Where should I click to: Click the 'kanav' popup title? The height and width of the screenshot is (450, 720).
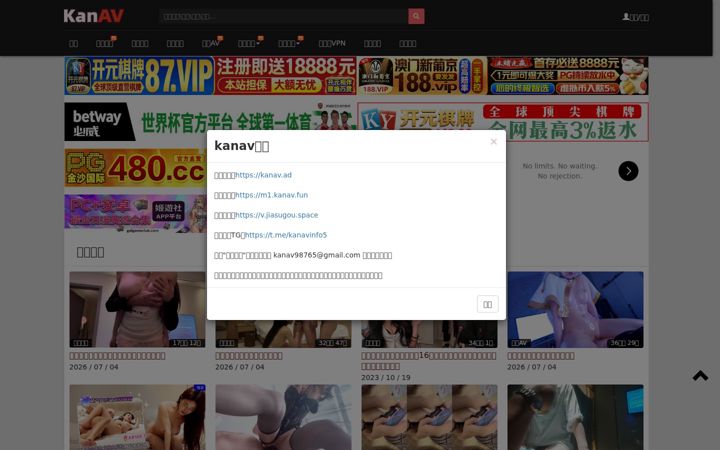pos(242,146)
